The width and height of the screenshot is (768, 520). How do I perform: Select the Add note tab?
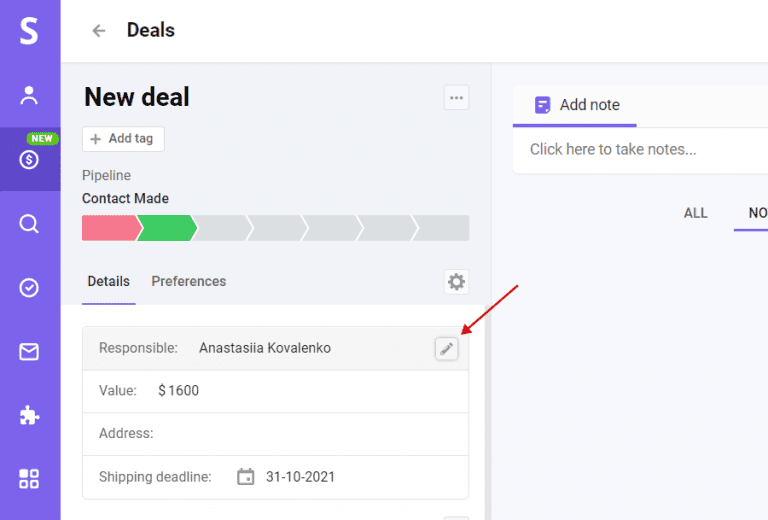coord(577,105)
